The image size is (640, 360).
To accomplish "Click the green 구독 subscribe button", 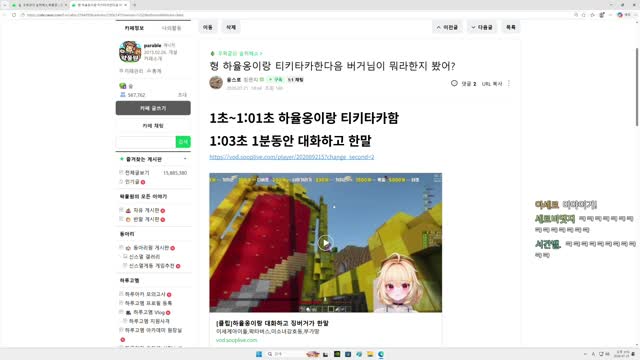I will [x=276, y=80].
